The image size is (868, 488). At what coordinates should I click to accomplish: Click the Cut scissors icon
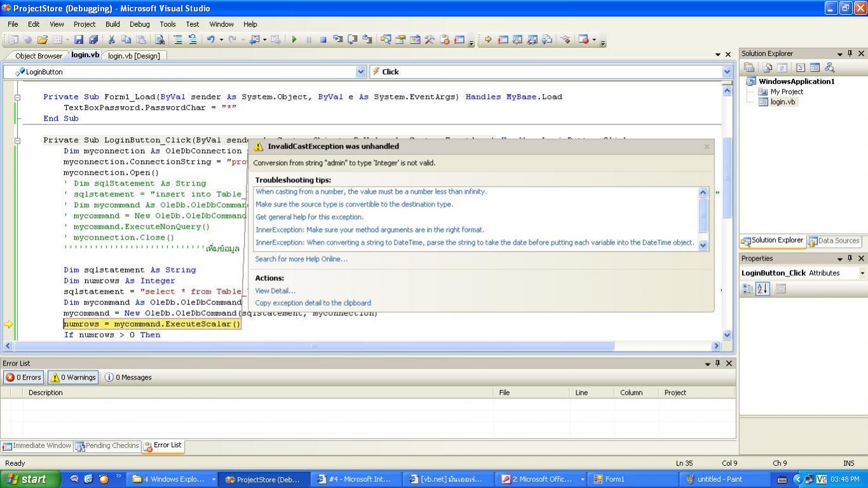click(x=111, y=39)
